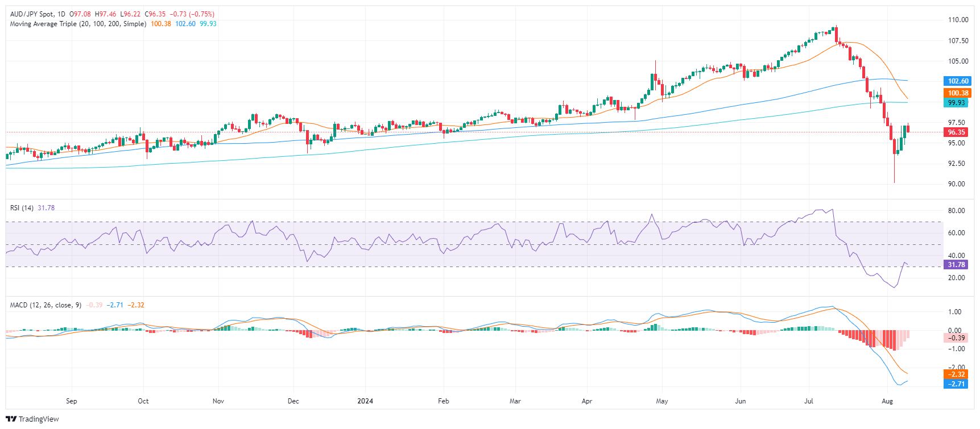The height and width of the screenshot is (429, 980).
Task: Click the AUD/JPY Spot, 1D chart title
Action: click(x=38, y=14)
